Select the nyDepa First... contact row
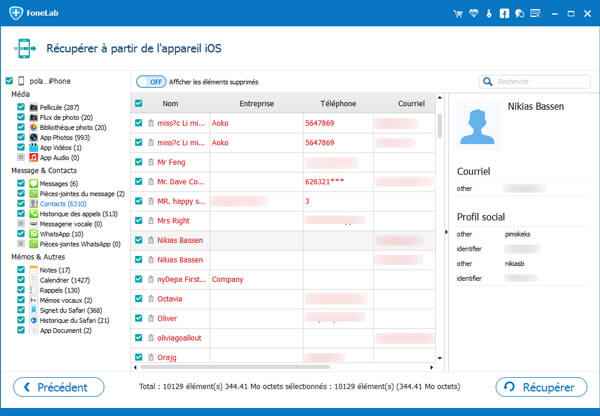This screenshot has height=416, width=600. click(x=283, y=279)
